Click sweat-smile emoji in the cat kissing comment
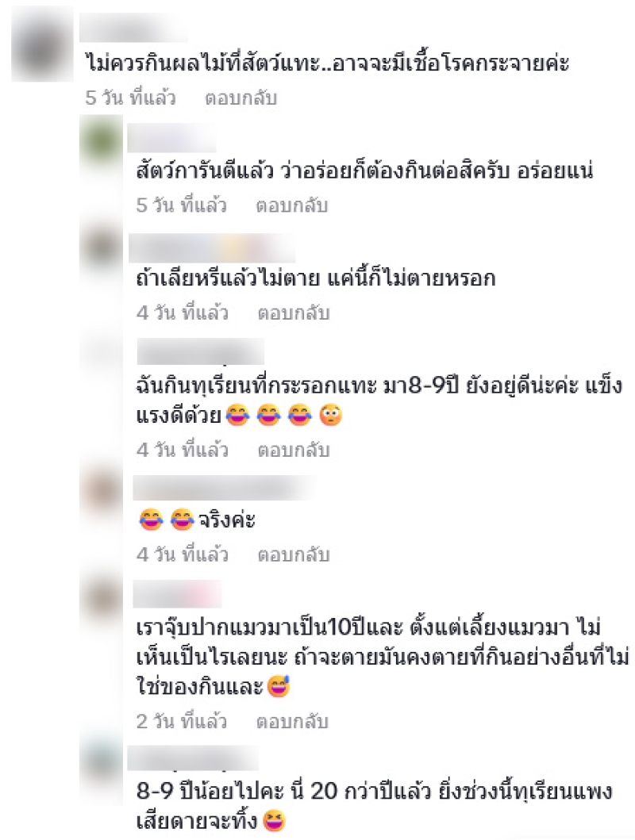This screenshot has width=635, height=840. point(279,687)
